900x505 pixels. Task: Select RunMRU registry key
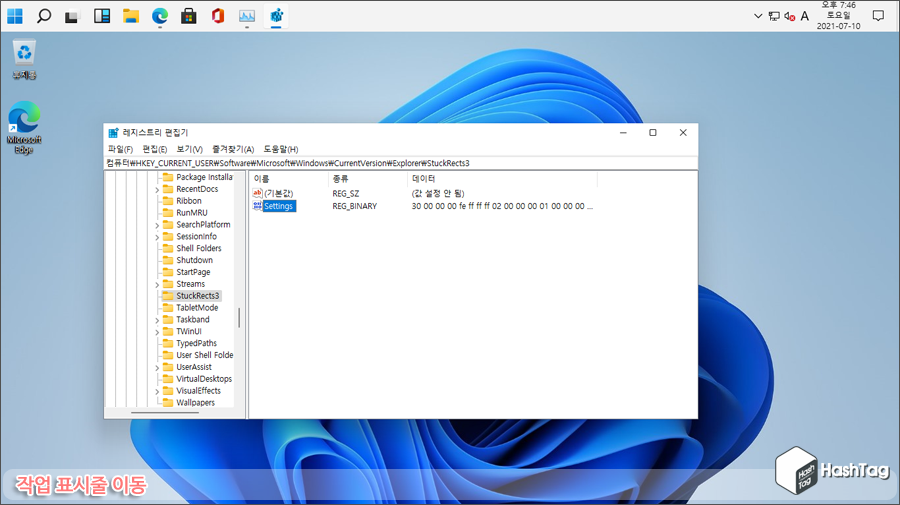(x=192, y=212)
